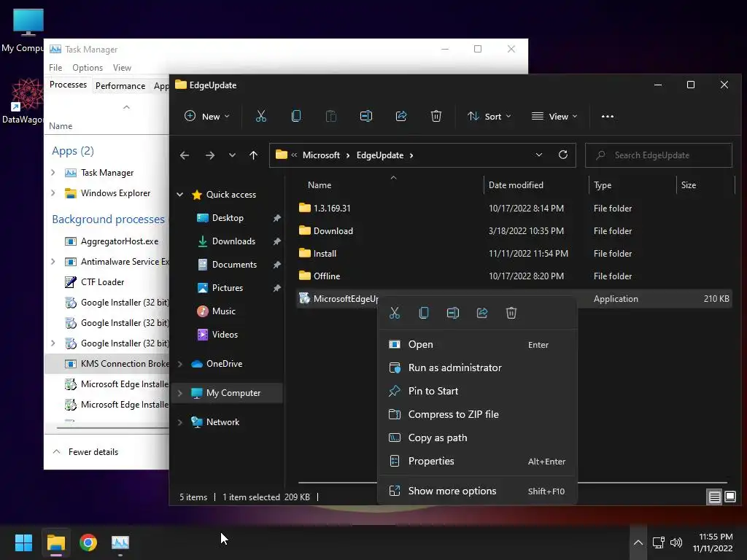Expand the Network tree node
Viewport: 747px width, 560px height.
180,422
